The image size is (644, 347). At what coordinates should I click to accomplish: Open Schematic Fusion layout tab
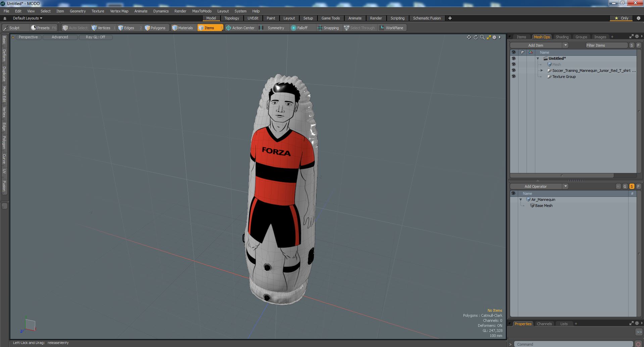coord(427,18)
